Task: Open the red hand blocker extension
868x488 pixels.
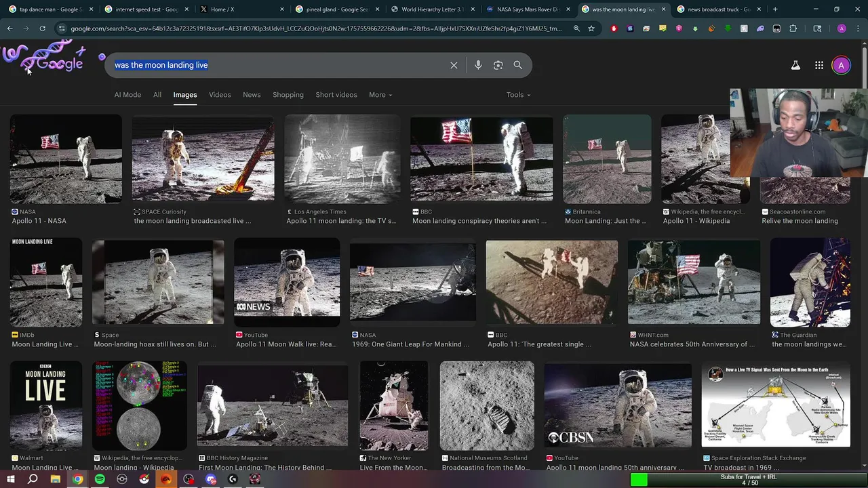Action: (614, 28)
